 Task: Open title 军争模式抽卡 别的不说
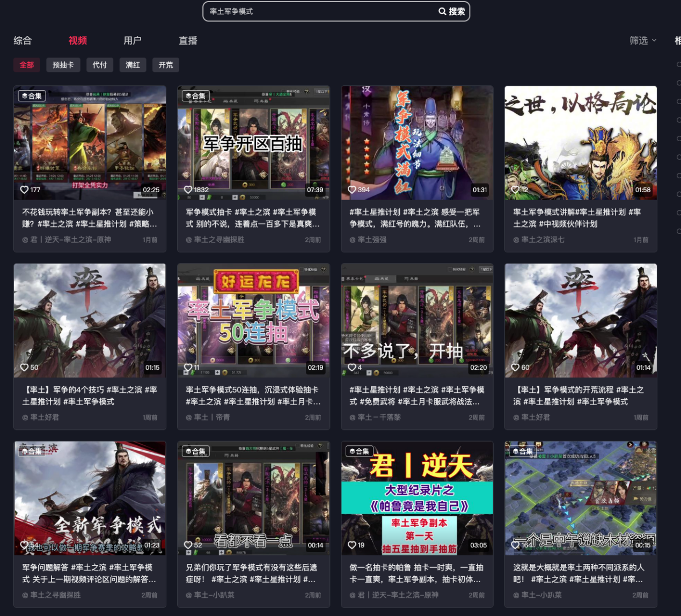(253, 218)
